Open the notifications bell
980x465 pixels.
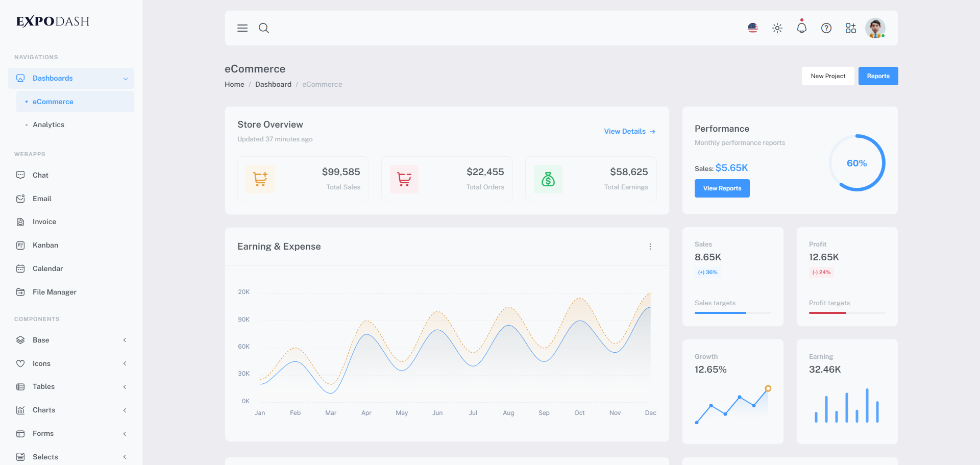point(801,28)
